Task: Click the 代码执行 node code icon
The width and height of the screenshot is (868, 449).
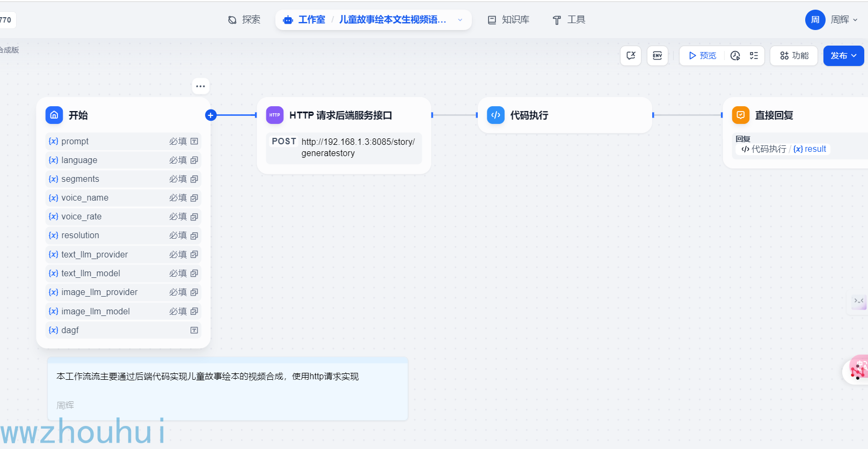Action: tap(495, 115)
